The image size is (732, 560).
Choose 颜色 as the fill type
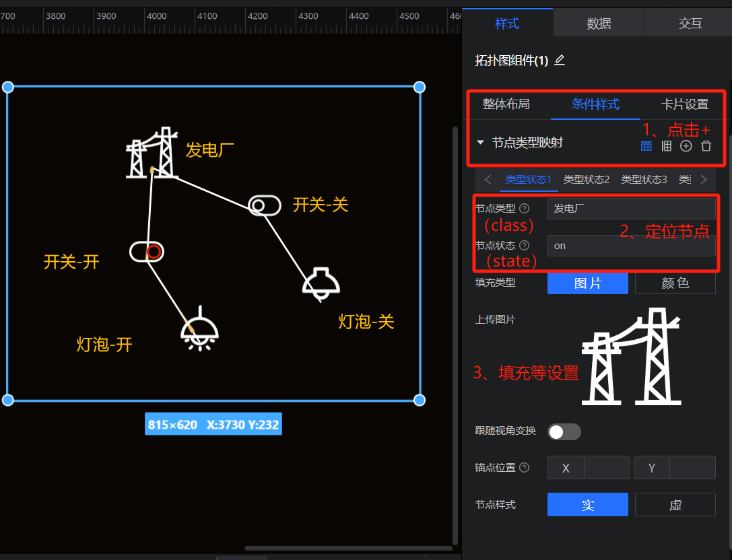[675, 283]
